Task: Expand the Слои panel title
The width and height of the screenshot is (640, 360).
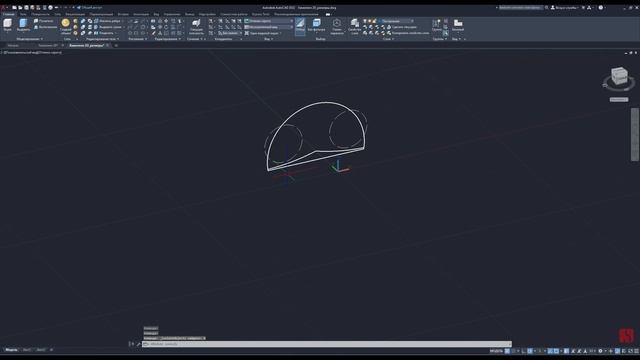Action: pyautogui.click(x=388, y=39)
